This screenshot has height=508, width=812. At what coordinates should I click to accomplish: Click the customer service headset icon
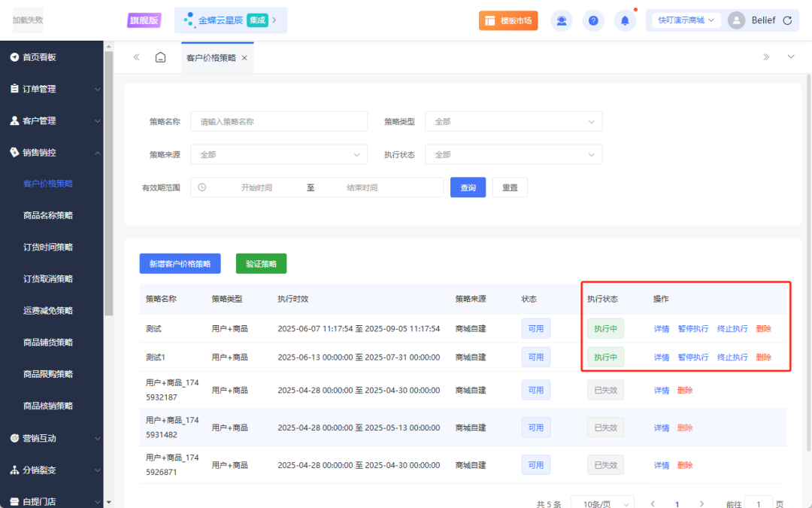click(562, 20)
